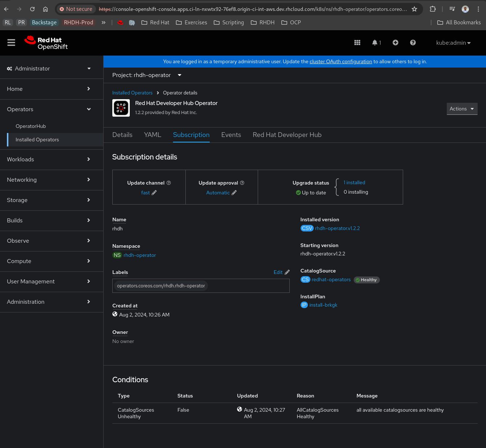Edit update channel with pencil icon
Image resolution: width=486 pixels, height=448 pixels.
[154, 193]
